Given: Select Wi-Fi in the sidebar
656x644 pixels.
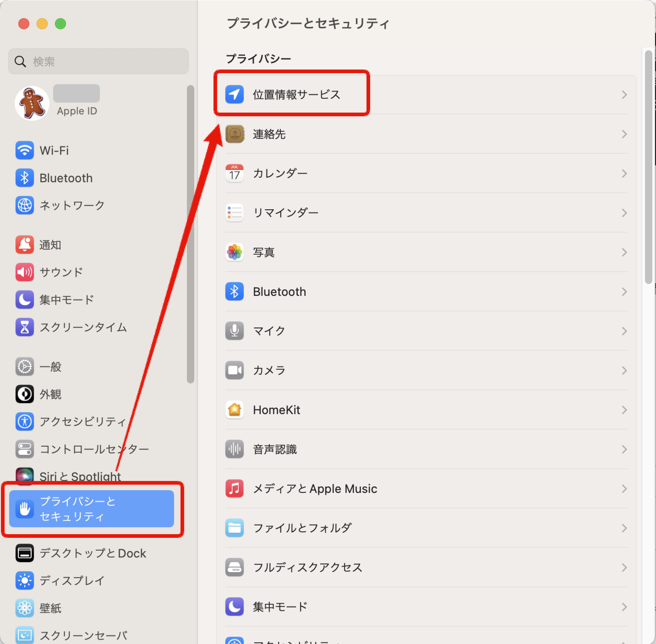Looking at the screenshot, I should click(54, 151).
